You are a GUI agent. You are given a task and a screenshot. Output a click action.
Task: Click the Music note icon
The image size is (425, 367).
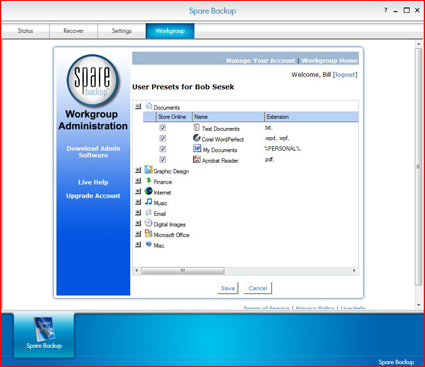(149, 202)
